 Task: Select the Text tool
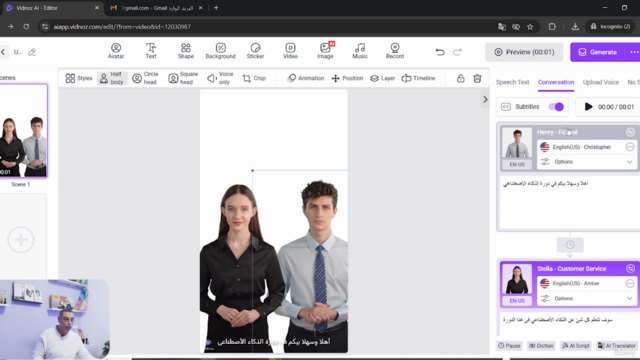[x=151, y=51]
